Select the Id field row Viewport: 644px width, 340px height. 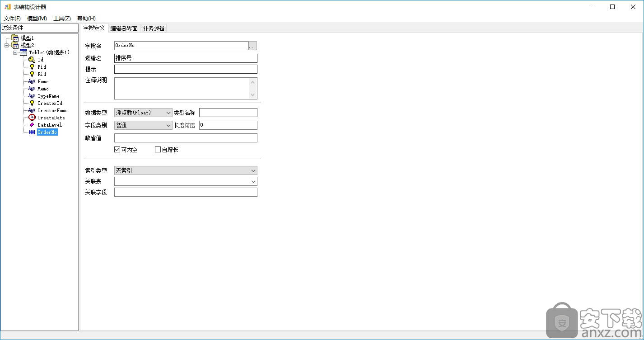point(41,60)
